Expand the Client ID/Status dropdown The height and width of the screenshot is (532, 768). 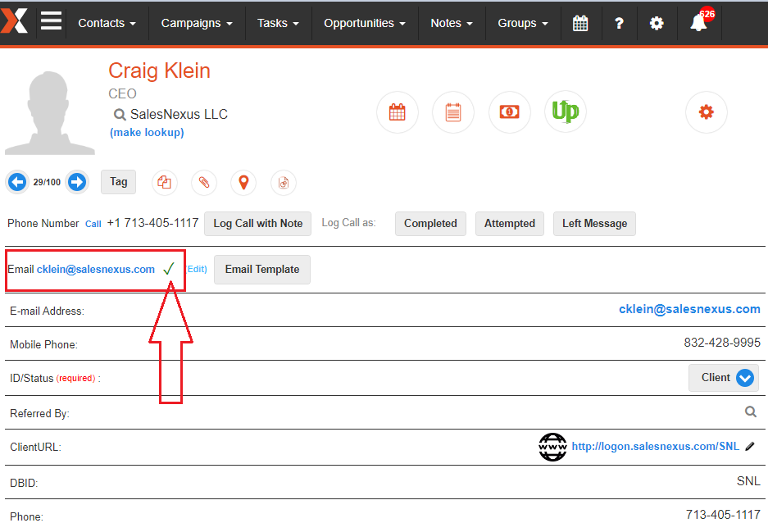[744, 378]
